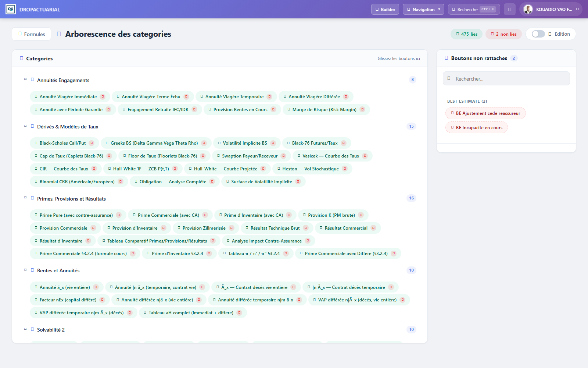Screen dimensions: 588x368
Task: Click the square icon button beside Recherche
Action: pos(510,9)
